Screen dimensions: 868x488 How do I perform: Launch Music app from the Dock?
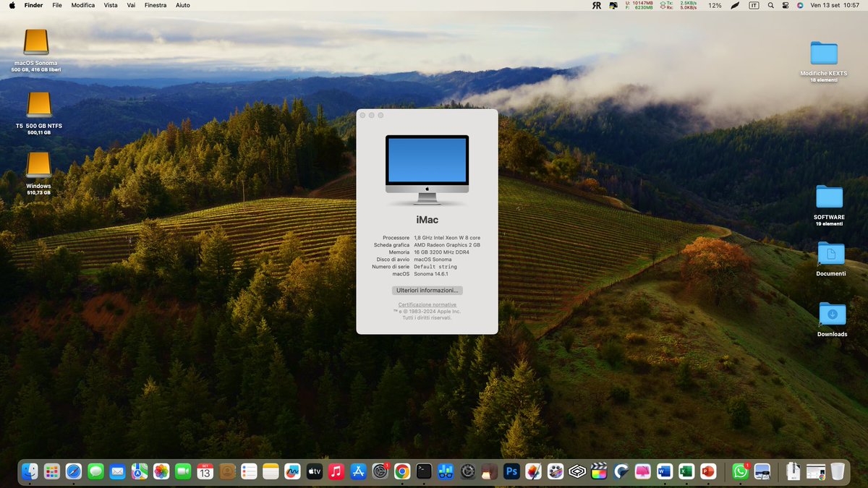click(336, 471)
